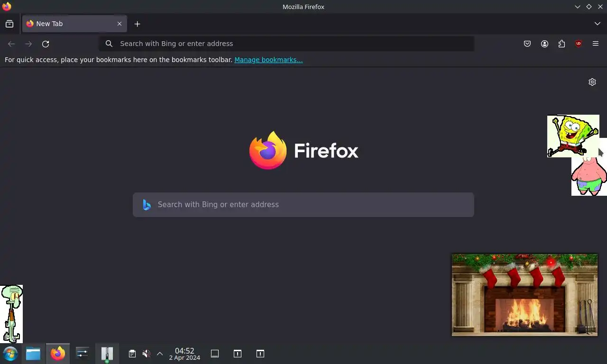Image resolution: width=607 pixels, height=364 pixels.
Task: Click the SpongeBob desktop character
Action: [x=573, y=136]
